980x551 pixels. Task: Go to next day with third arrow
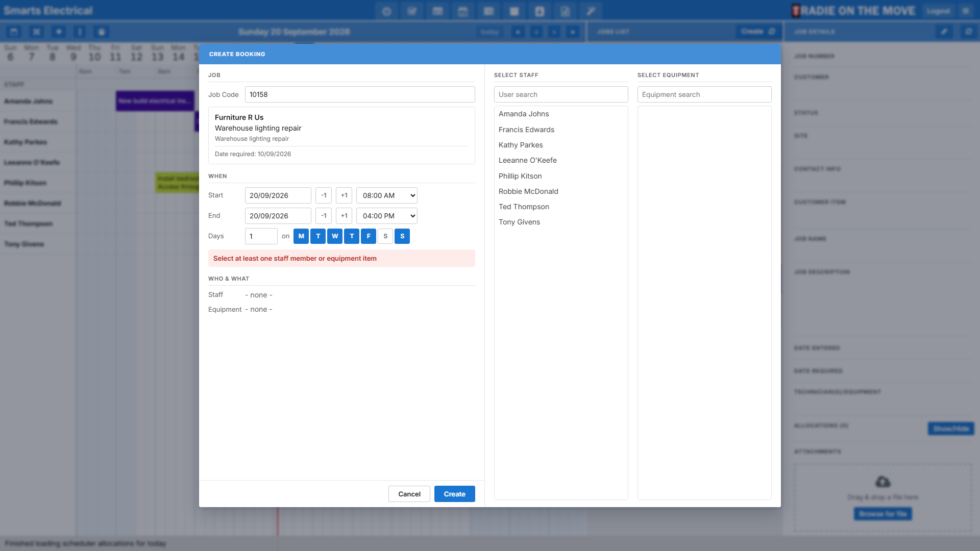click(x=554, y=32)
